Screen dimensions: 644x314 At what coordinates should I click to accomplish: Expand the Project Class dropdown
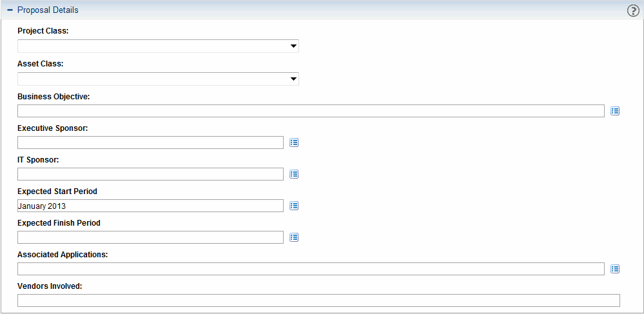pyautogui.click(x=293, y=46)
